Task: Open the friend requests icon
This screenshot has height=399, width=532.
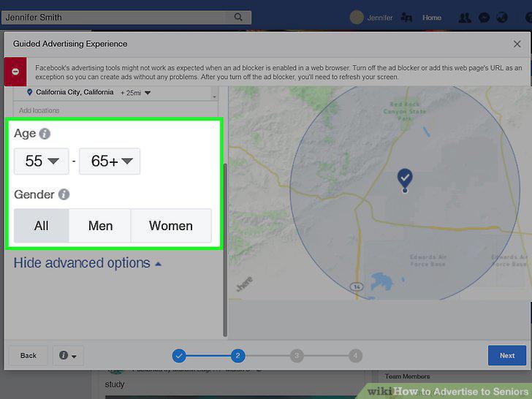Action: tap(465, 18)
